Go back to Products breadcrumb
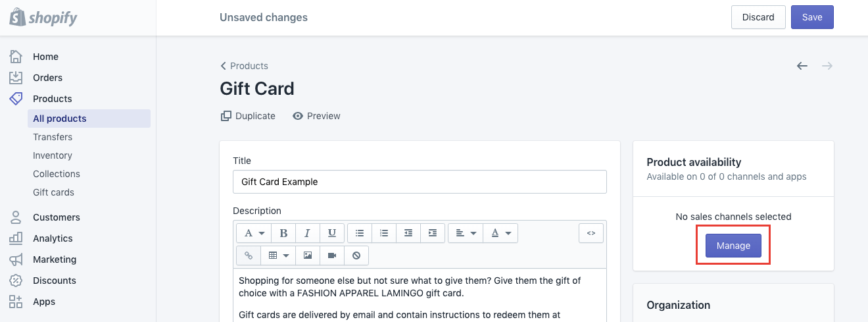The image size is (868, 322). click(244, 66)
